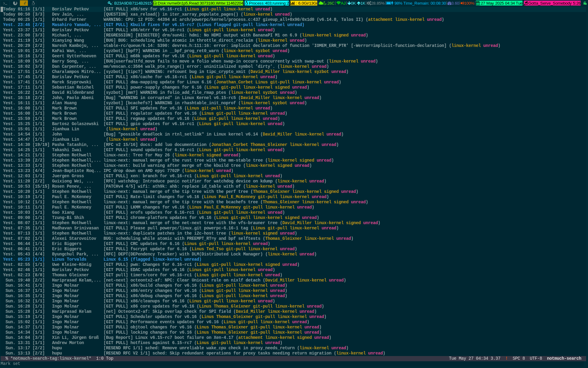Viewport: 588px width, 368px height.
Task: Click the download speed 0K arrow
Action: pos(352,3)
